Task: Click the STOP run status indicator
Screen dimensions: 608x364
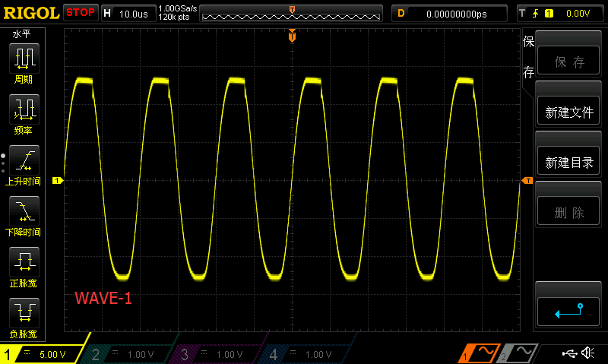Action: pyautogui.click(x=81, y=12)
